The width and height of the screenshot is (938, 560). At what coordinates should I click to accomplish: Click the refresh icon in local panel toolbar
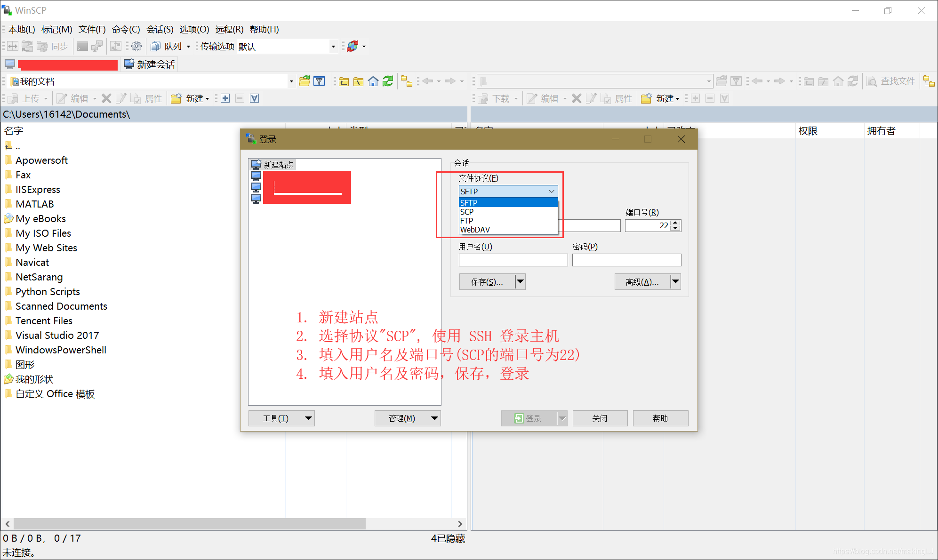coord(388,81)
